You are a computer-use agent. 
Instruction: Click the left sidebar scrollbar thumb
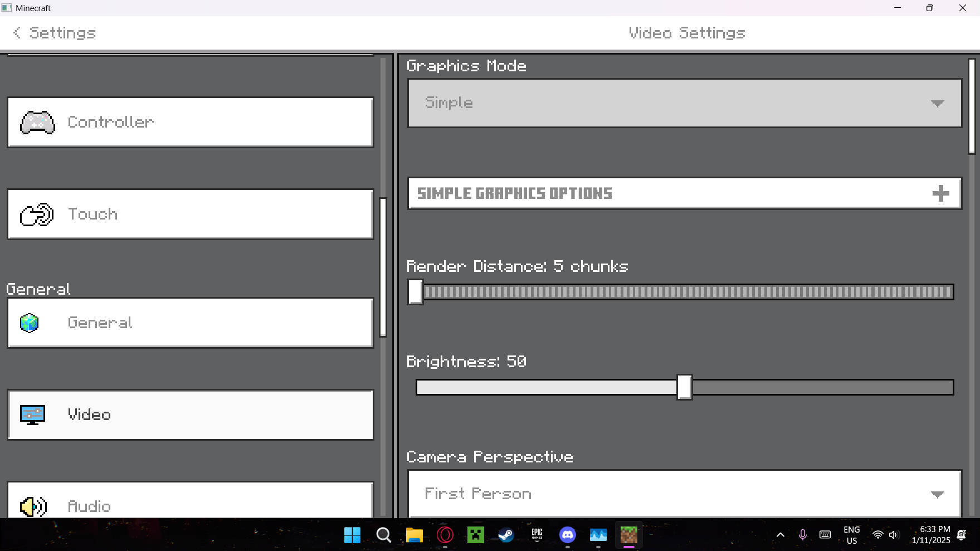383,267
